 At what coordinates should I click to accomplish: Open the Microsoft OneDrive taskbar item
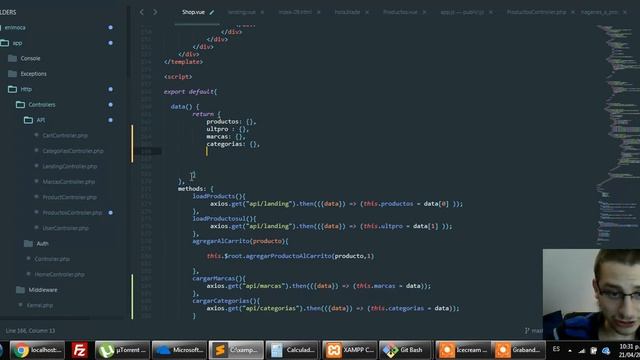point(179,350)
